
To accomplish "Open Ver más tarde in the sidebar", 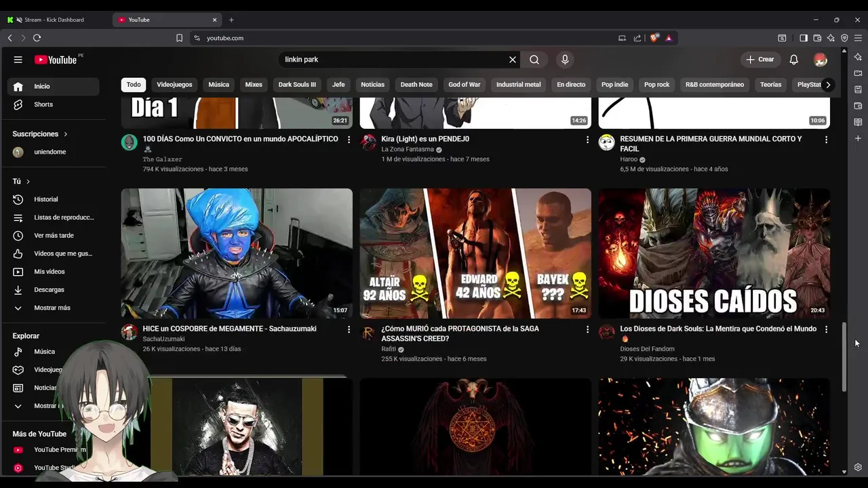I will click(54, 235).
